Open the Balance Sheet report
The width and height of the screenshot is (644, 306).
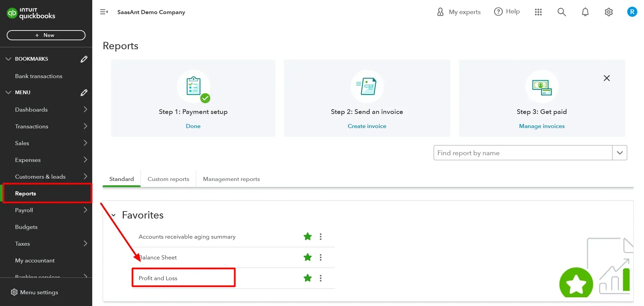[158, 257]
